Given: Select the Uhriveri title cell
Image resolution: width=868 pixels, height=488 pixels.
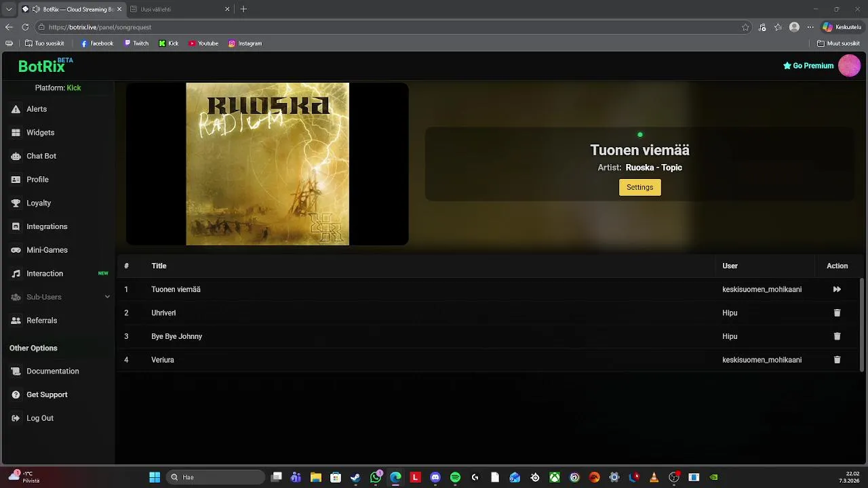Looking at the screenshot, I should point(163,313).
